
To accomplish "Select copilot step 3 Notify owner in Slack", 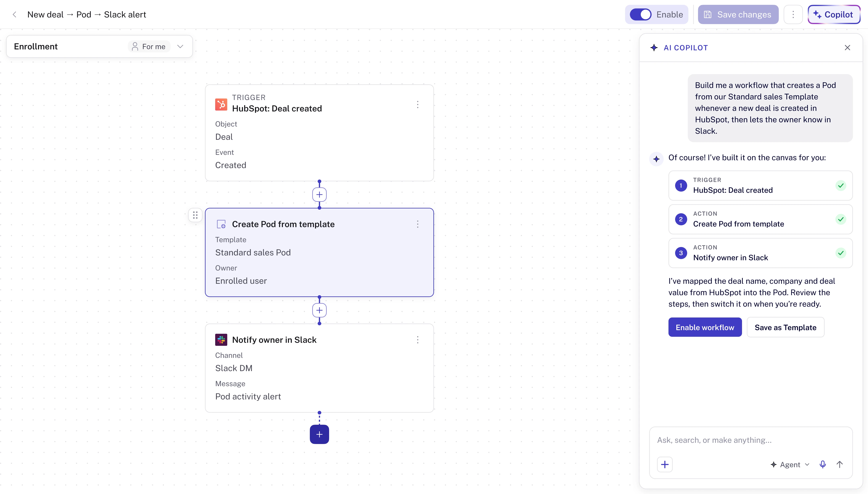I will [x=760, y=253].
